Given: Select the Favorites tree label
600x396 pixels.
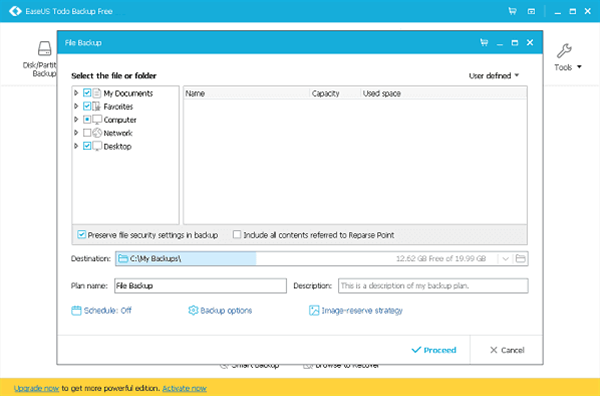Looking at the screenshot, I should click(118, 107).
